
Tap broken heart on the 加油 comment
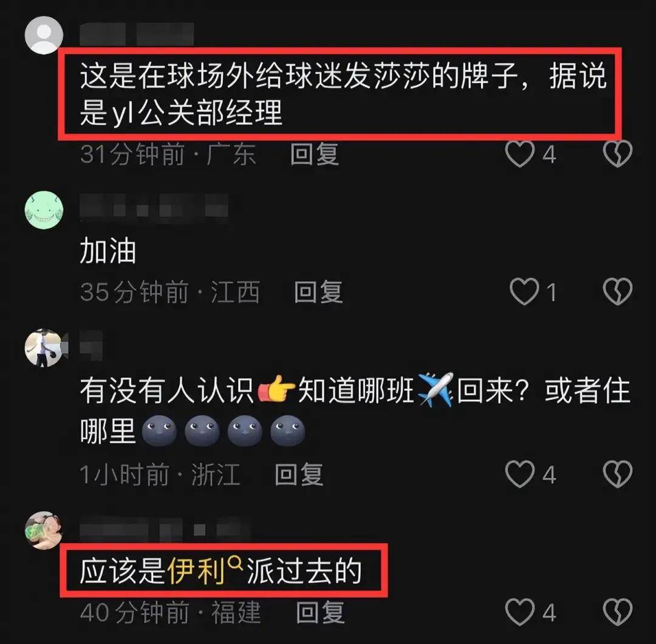point(618,291)
